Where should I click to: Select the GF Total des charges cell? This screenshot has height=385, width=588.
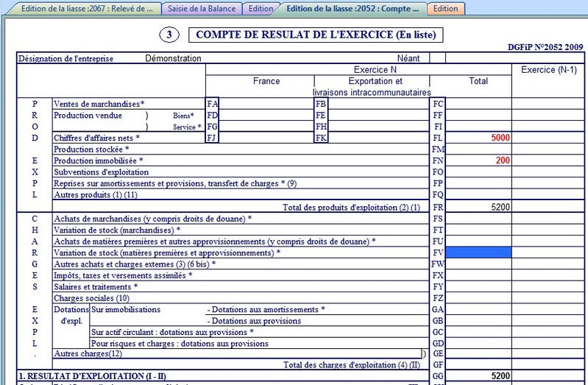[x=478, y=364]
